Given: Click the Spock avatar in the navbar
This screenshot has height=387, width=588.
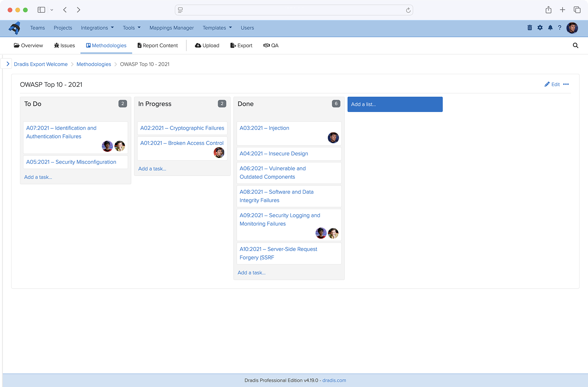Looking at the screenshot, I should point(572,28).
